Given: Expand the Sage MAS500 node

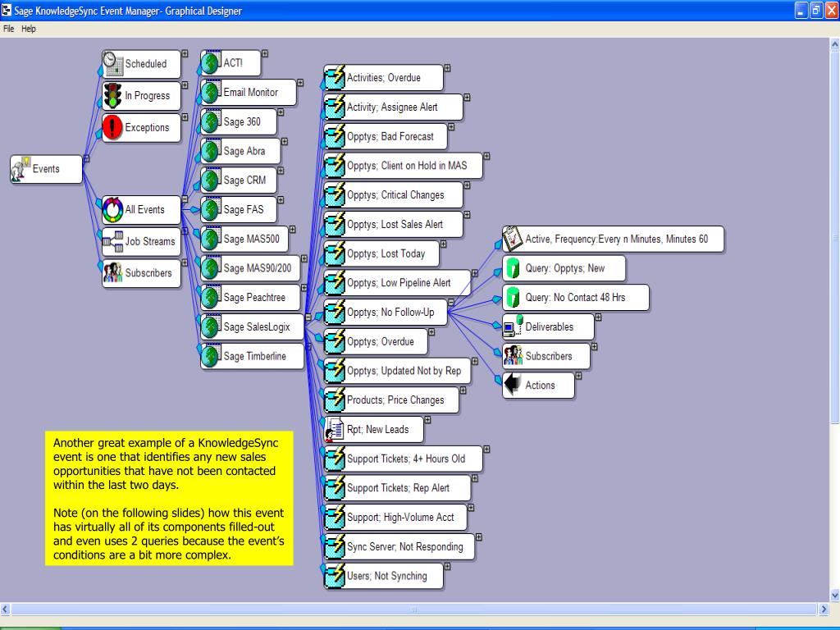Looking at the screenshot, I should (x=293, y=230).
